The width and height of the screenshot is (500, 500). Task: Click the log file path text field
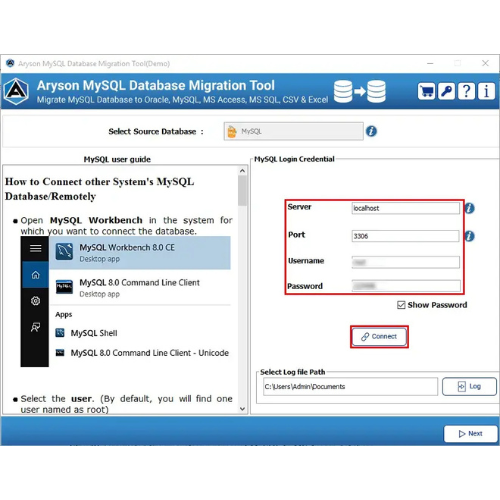pos(350,387)
